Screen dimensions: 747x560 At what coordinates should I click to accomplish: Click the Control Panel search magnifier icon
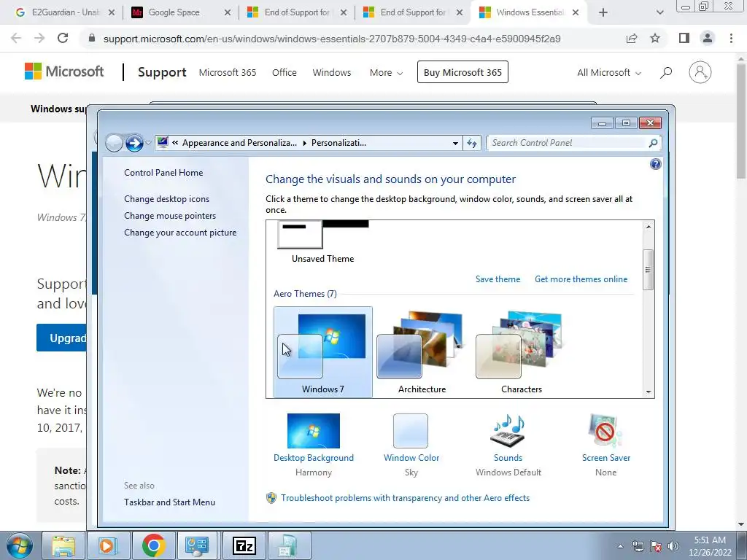[x=653, y=143]
